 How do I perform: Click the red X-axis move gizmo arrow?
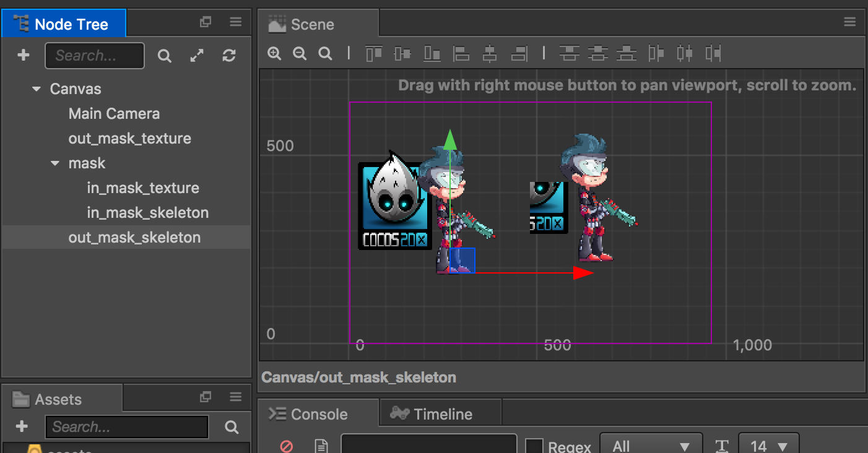click(583, 273)
